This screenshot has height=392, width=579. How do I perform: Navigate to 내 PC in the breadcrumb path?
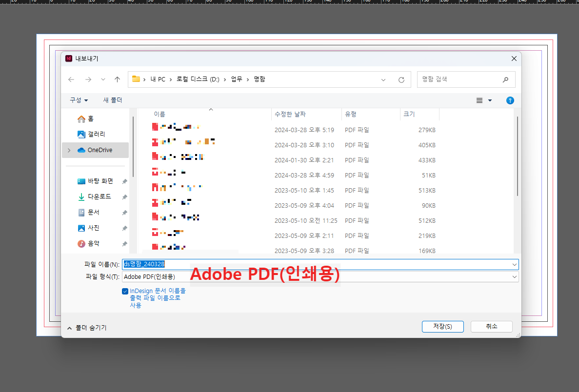point(158,79)
